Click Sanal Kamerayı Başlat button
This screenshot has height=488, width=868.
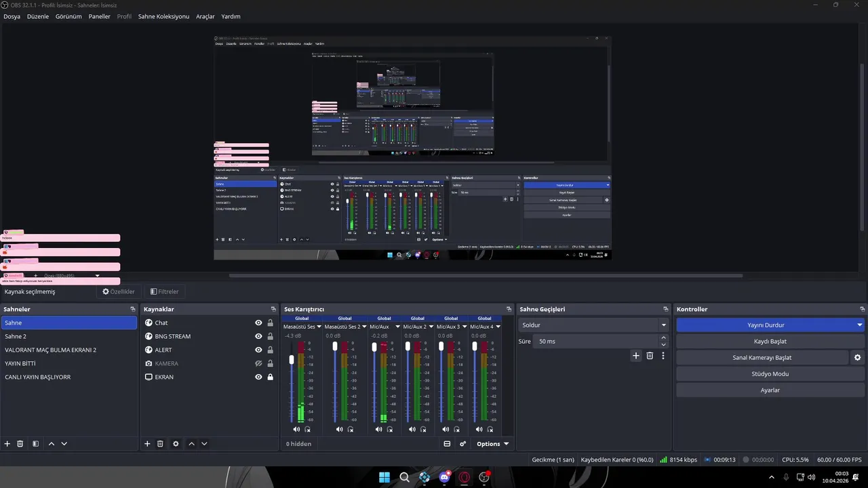762,358
